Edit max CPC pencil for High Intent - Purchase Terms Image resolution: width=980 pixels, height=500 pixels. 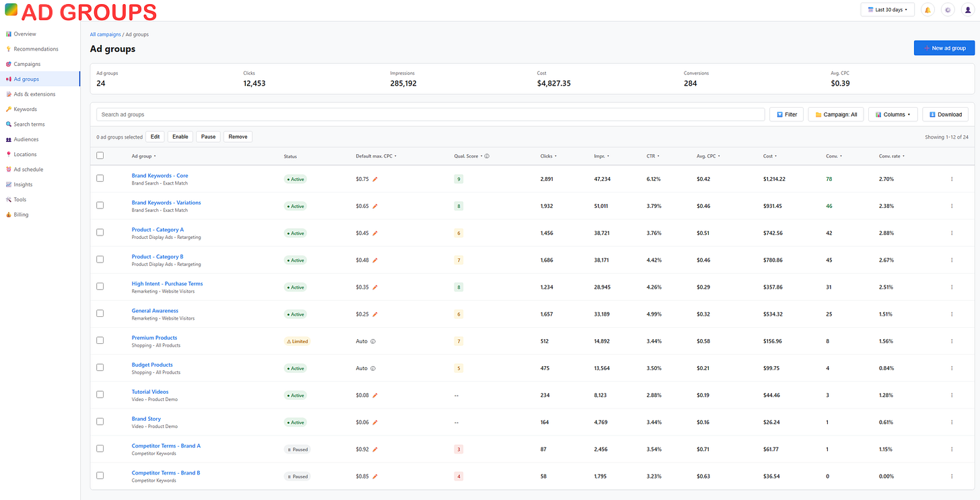(x=375, y=287)
